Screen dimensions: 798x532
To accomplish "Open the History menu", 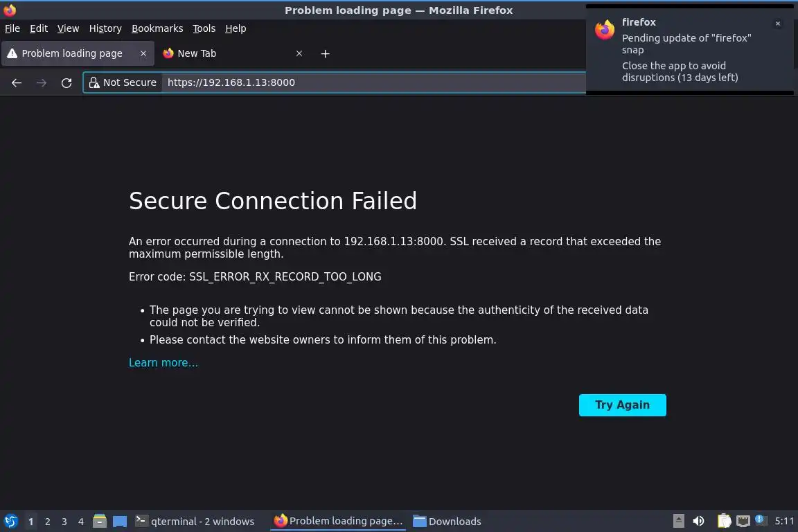I will point(105,28).
